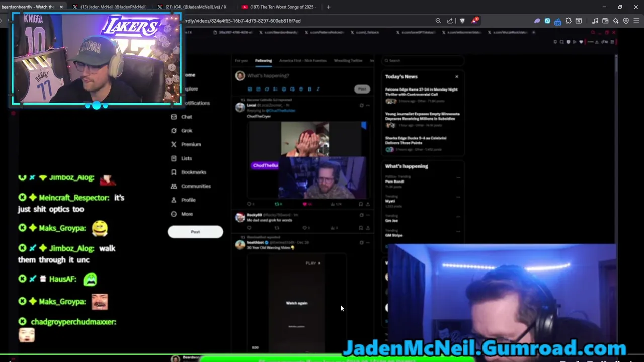The image size is (644, 362).
Task: Bookmark the ChudTheCryer post
Action: pyautogui.click(x=361, y=204)
